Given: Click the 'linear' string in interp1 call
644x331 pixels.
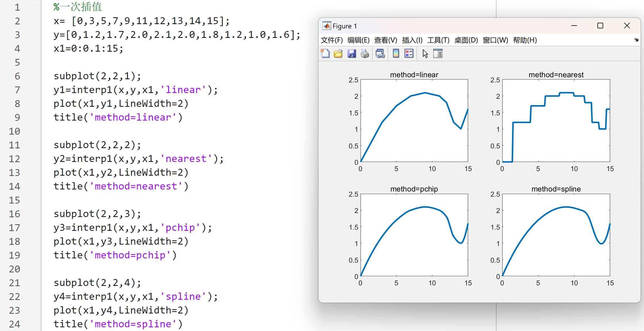Looking at the screenshot, I should (183, 90).
